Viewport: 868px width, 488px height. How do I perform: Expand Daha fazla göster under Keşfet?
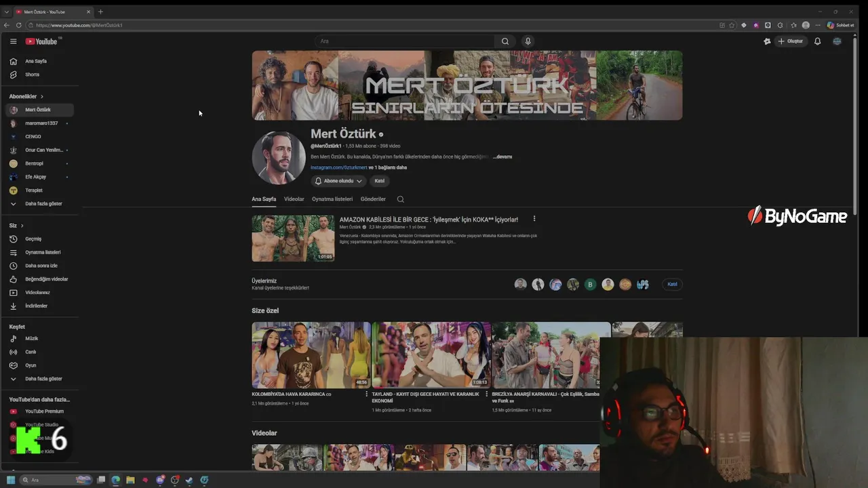[x=41, y=379]
